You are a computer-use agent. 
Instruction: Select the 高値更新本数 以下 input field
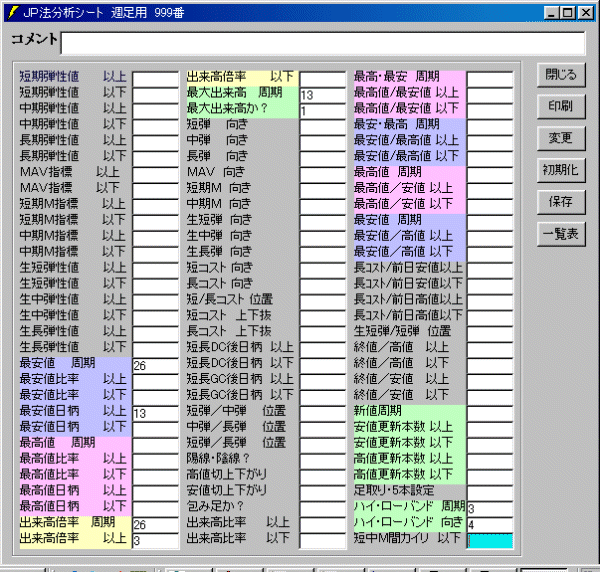[x=490, y=477]
